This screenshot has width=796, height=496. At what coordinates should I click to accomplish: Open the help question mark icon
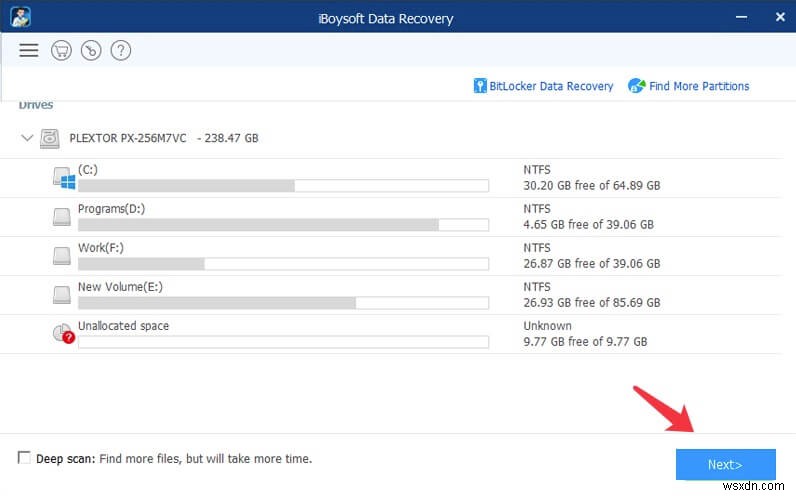pos(120,50)
